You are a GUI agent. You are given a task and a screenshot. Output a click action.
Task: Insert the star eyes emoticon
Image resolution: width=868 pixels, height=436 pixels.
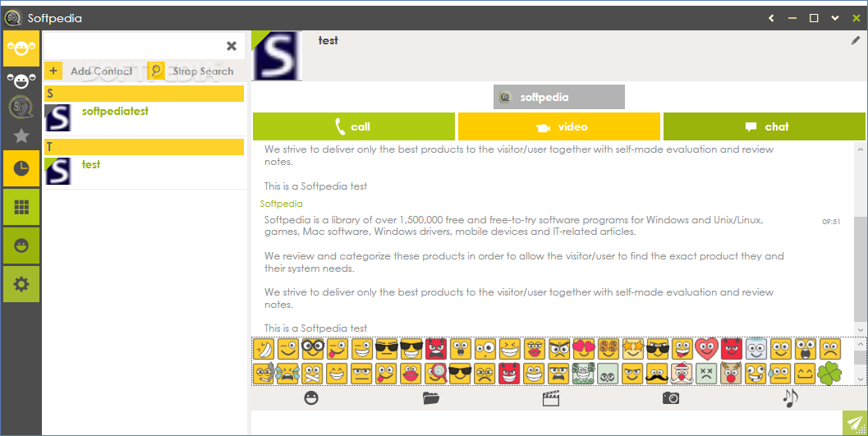[x=633, y=349]
